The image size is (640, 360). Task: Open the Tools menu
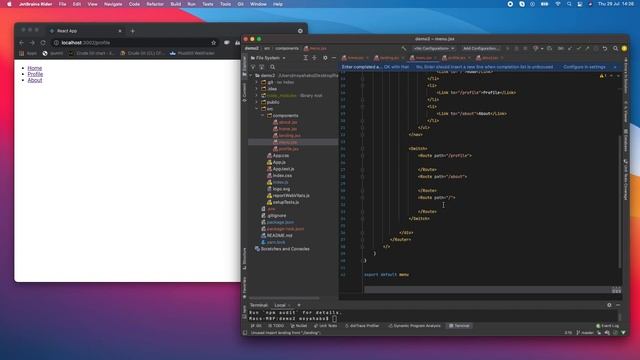tap(225, 4)
